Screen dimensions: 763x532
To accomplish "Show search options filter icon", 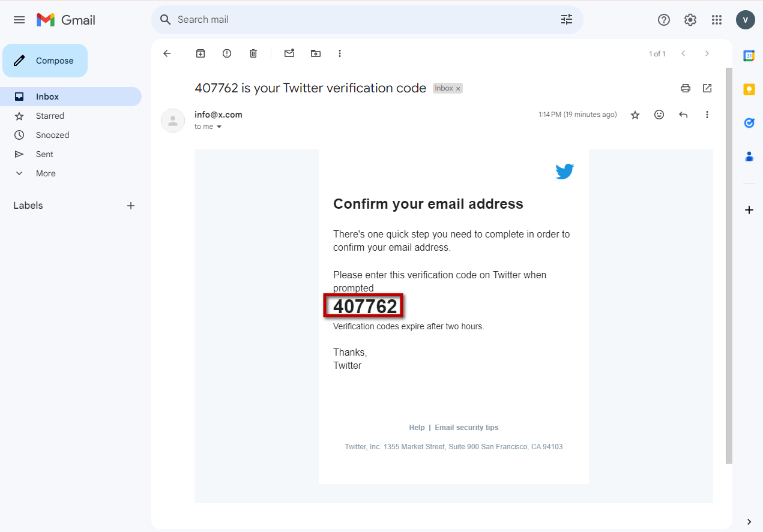I will point(567,20).
